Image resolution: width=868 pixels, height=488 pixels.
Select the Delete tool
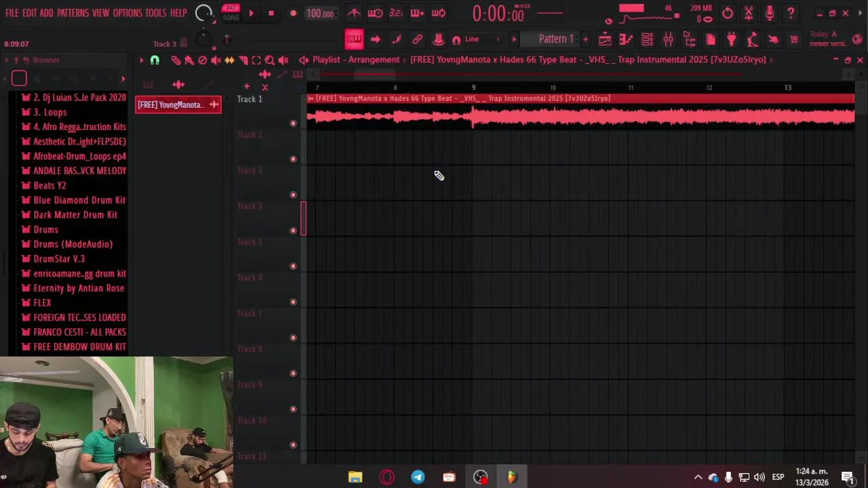[203, 60]
